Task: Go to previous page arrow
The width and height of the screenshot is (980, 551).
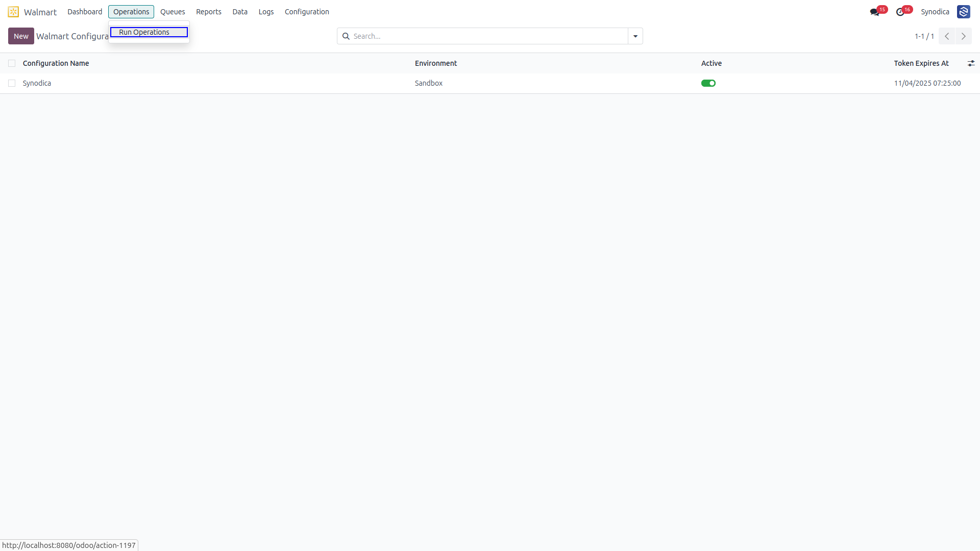Action: point(947,36)
